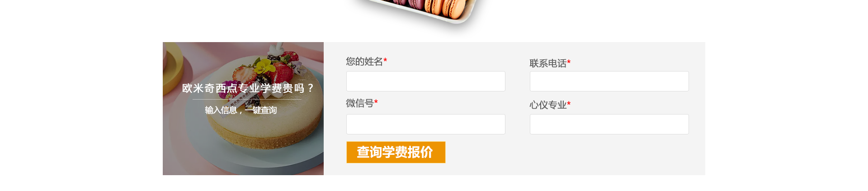
Task: Focus the 联系电话 phone number field
Action: 609,81
